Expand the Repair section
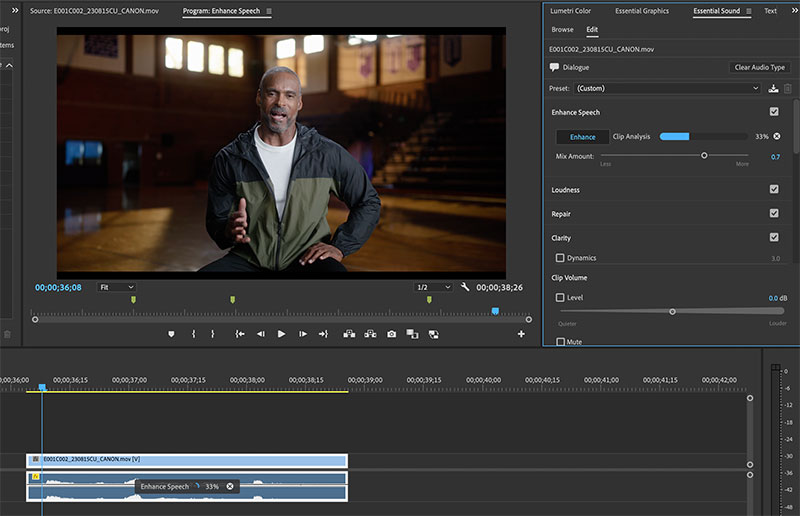Image resolution: width=800 pixels, height=516 pixels. [x=561, y=214]
